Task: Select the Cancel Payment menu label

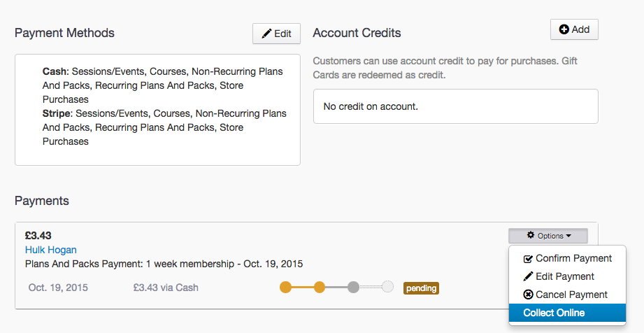Action: (571, 295)
